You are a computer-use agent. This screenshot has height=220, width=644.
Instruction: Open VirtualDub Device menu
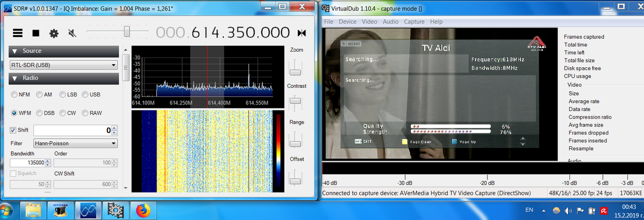point(347,22)
